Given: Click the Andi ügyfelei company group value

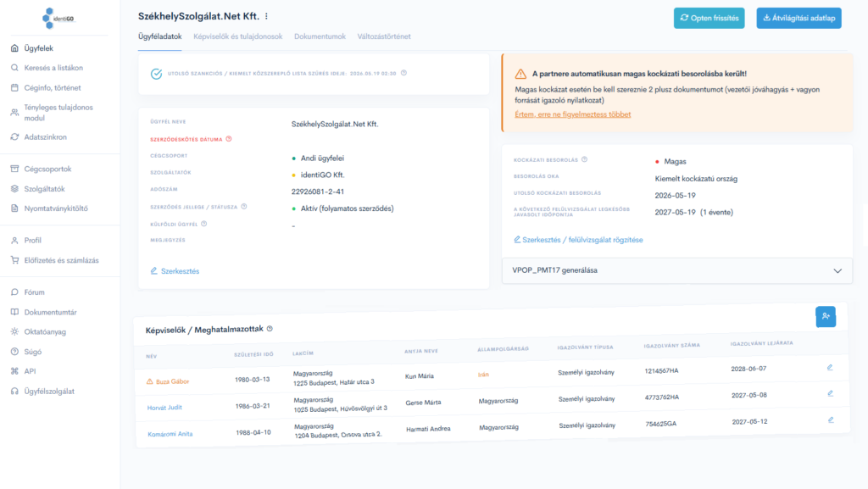Looking at the screenshot, I should tap(322, 158).
